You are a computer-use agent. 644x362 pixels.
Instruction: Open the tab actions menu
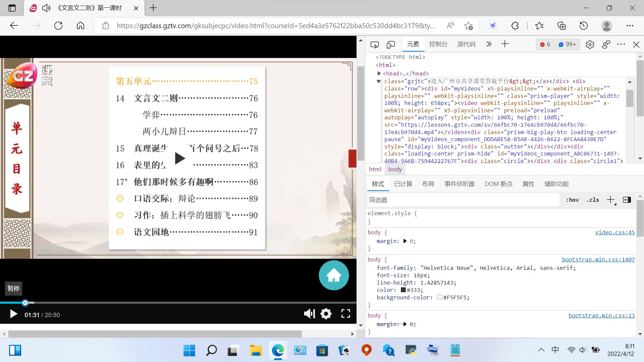click(x=12, y=8)
